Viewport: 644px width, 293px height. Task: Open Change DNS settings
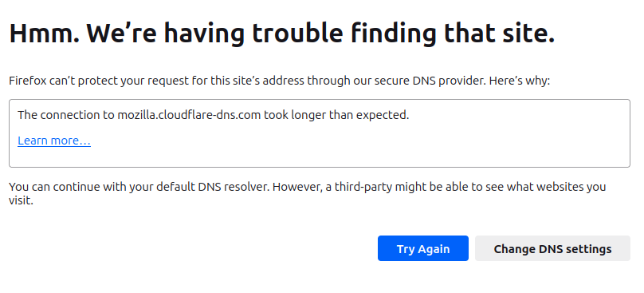click(x=552, y=248)
